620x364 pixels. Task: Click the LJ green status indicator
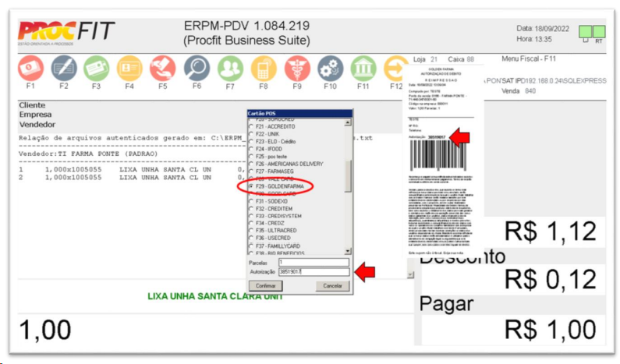pos(585,32)
